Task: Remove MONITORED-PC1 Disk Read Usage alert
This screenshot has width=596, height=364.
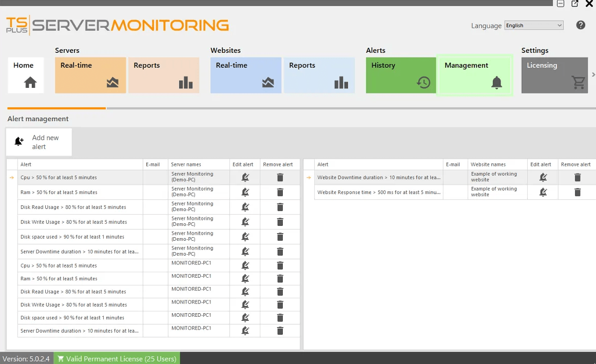Action: [280, 292]
